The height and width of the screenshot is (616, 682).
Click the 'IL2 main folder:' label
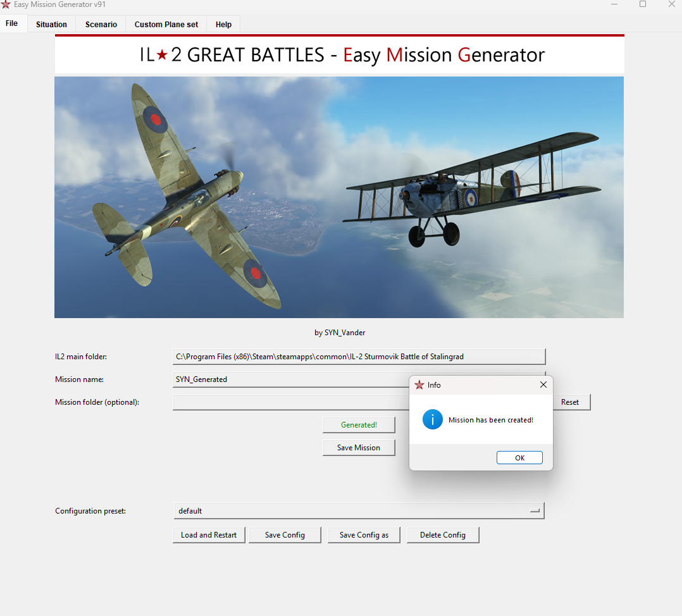tap(81, 357)
